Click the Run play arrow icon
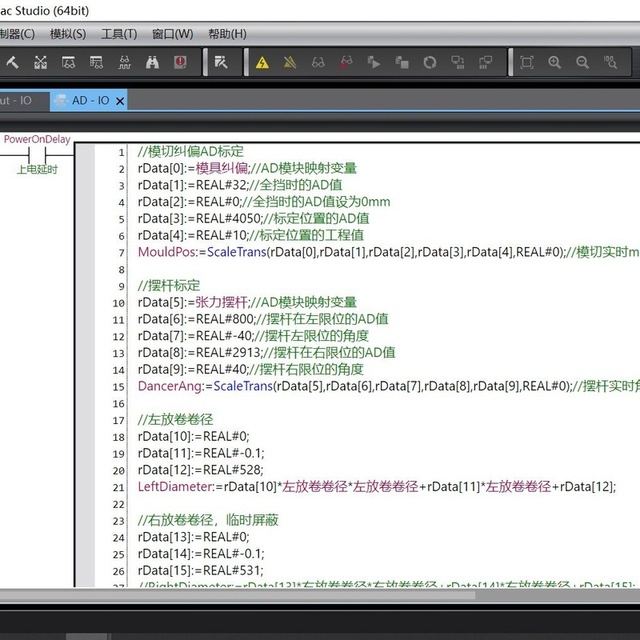Viewport: 640px width, 640px height. [373, 62]
